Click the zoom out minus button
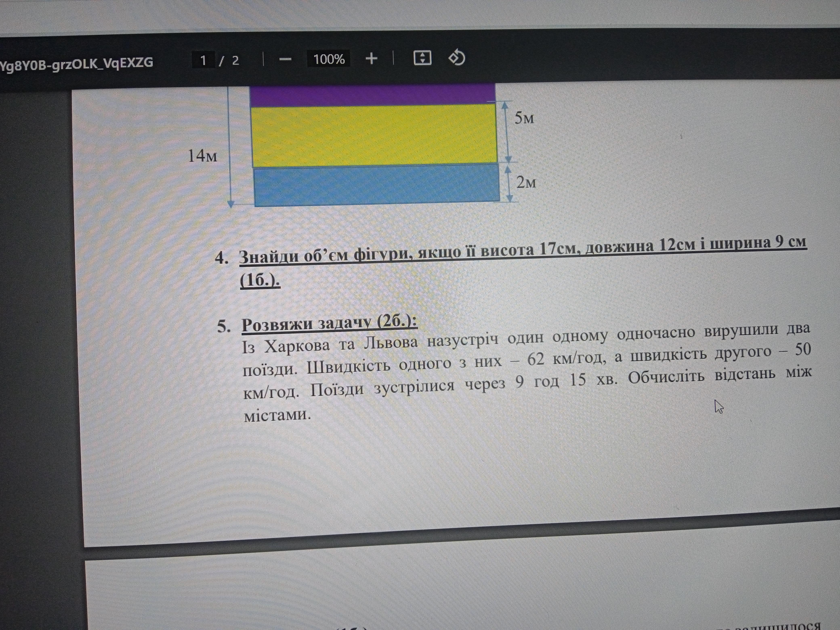This screenshot has height=630, width=840. 285,59
